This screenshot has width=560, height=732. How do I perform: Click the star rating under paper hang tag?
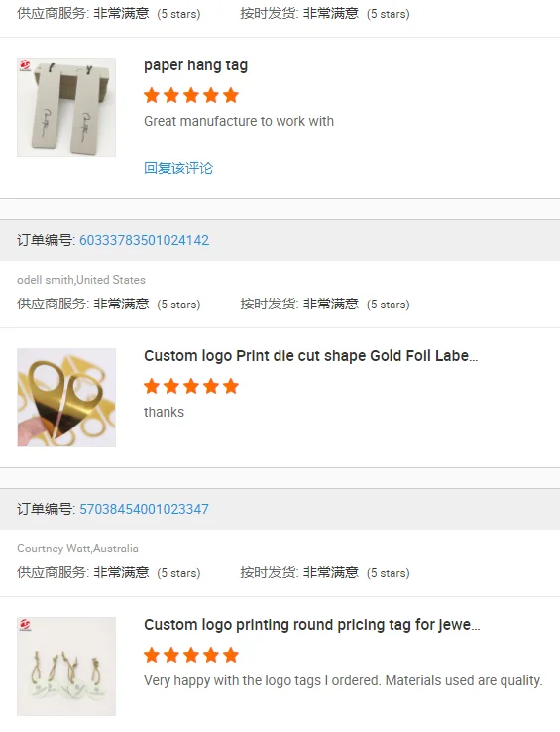click(191, 95)
